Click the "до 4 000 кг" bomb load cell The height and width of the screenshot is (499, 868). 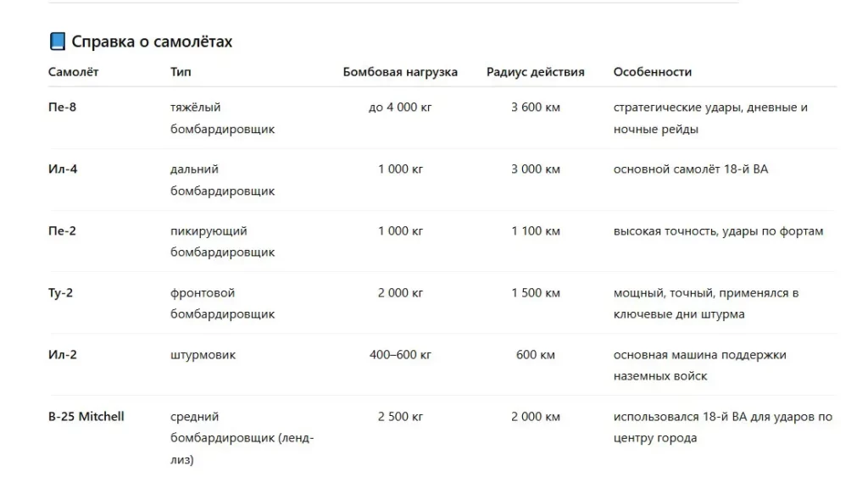(x=400, y=108)
